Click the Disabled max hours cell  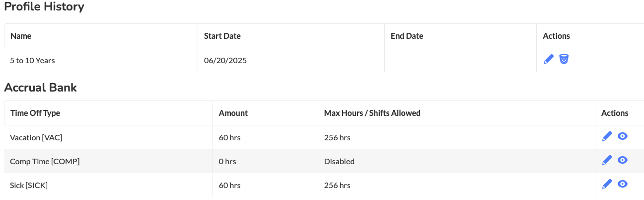[340, 161]
